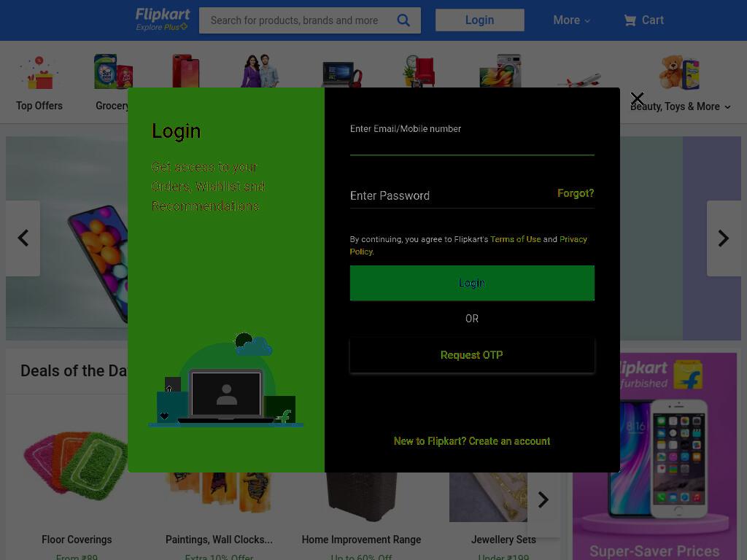Open the home furniture chair icon
Screen dimensions: 747x560
(419, 71)
